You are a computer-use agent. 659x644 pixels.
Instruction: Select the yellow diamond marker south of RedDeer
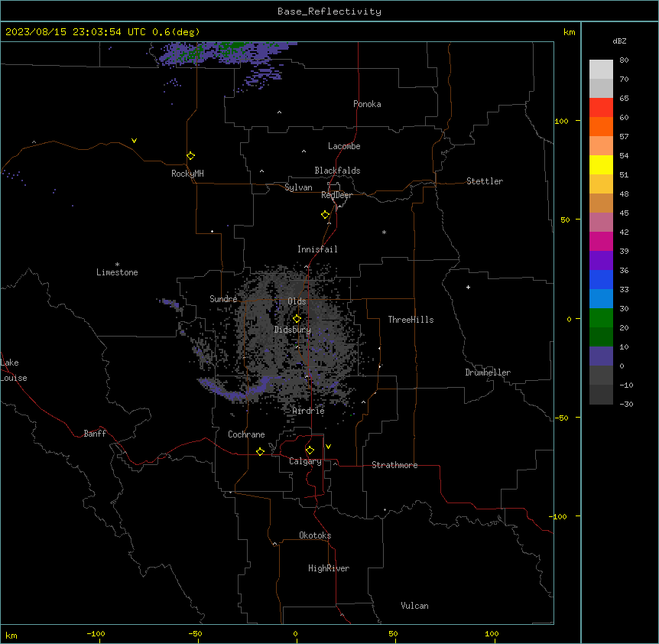[x=326, y=215]
